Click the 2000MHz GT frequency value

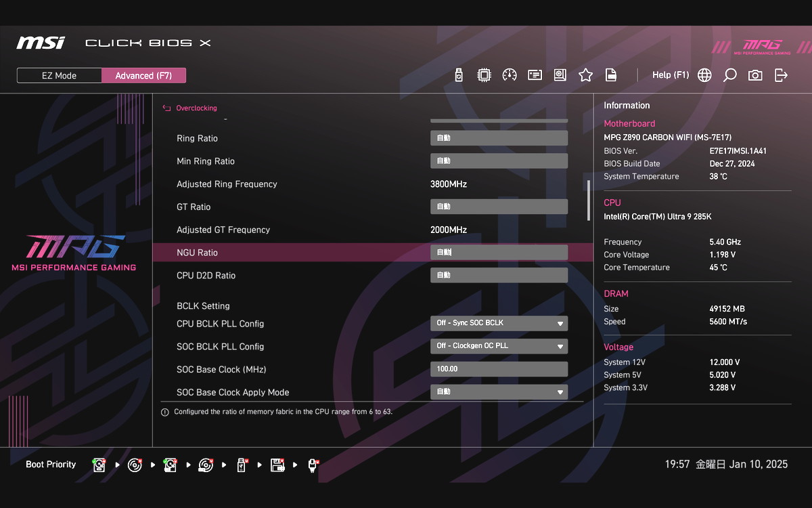[449, 230]
